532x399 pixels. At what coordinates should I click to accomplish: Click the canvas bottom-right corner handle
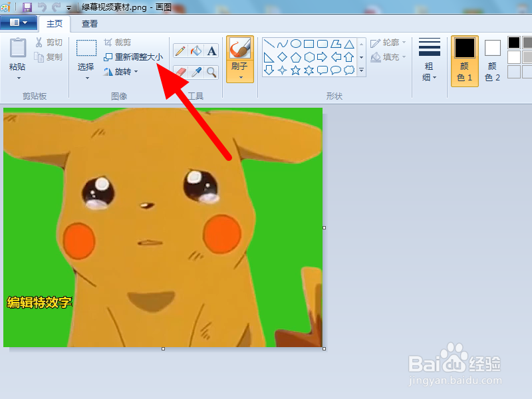click(324, 348)
